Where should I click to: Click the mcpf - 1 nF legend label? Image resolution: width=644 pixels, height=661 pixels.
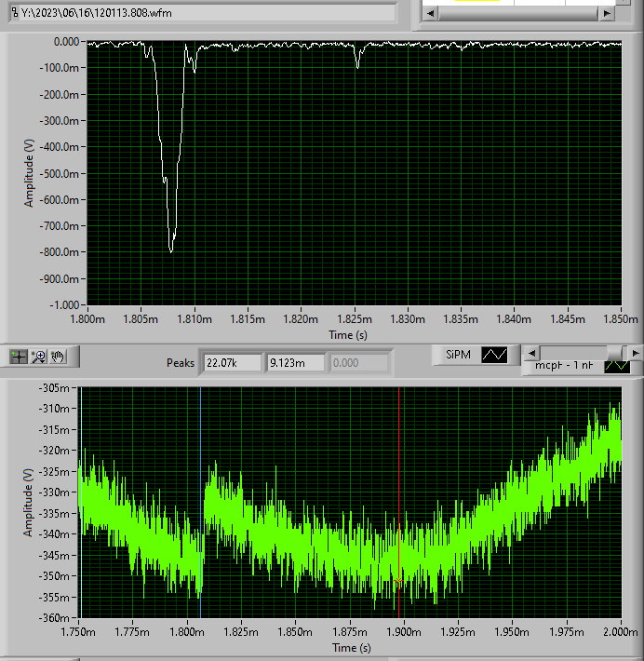click(x=564, y=367)
